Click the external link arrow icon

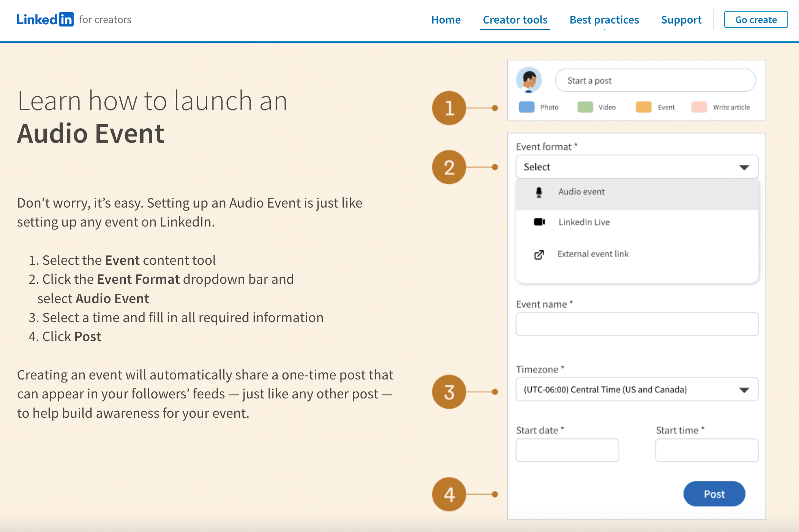(x=539, y=255)
